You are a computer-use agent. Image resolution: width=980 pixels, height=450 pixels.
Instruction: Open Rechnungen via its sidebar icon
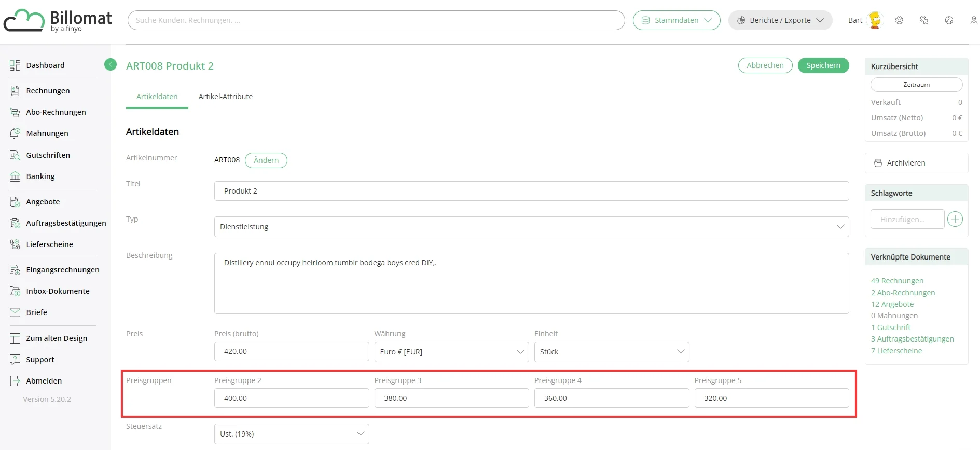point(15,91)
